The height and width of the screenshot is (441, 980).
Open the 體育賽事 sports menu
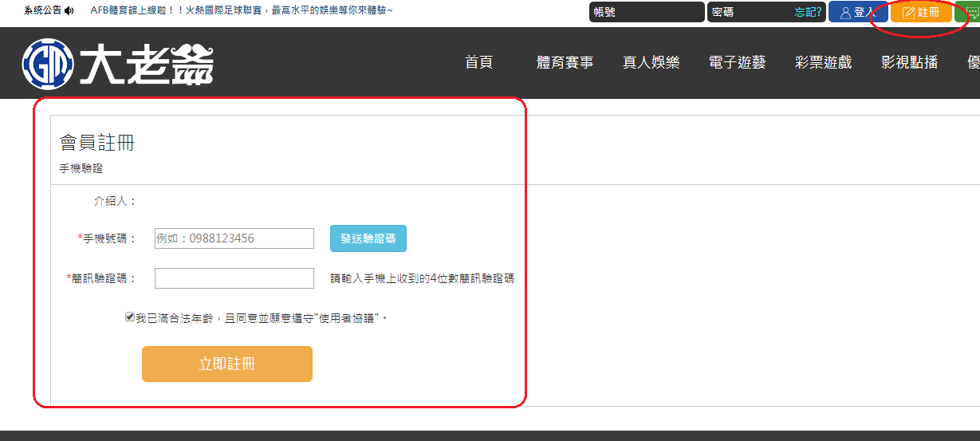[565, 62]
